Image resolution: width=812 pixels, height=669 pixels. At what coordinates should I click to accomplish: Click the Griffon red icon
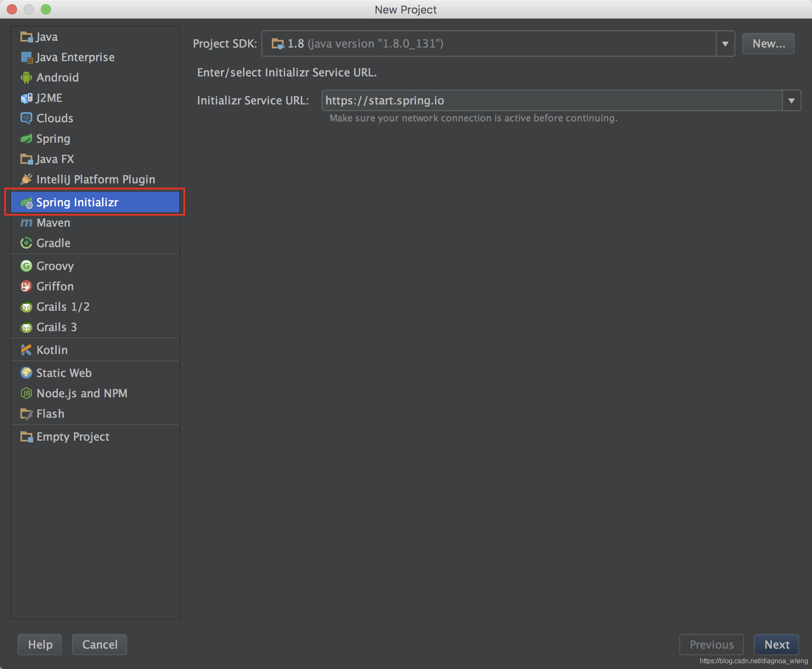click(26, 286)
